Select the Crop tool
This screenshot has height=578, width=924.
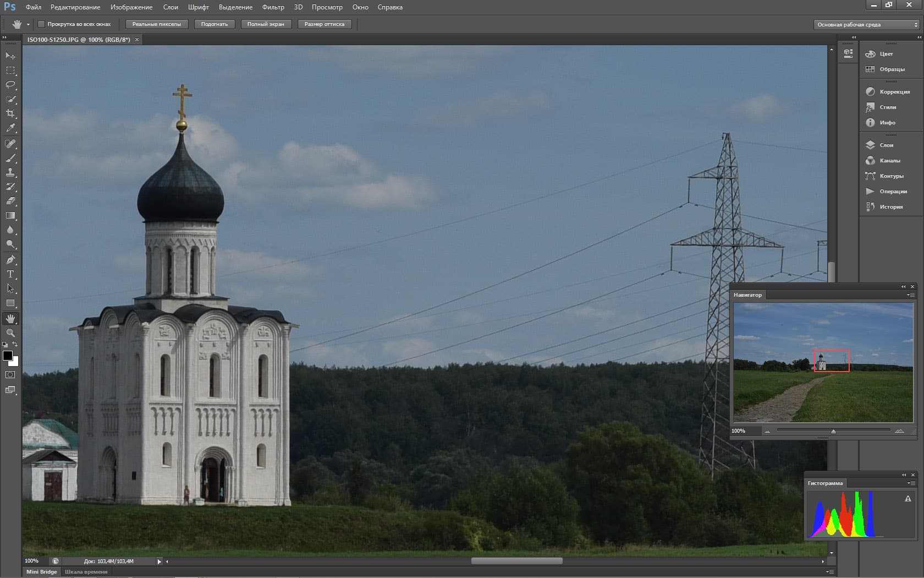(x=10, y=113)
